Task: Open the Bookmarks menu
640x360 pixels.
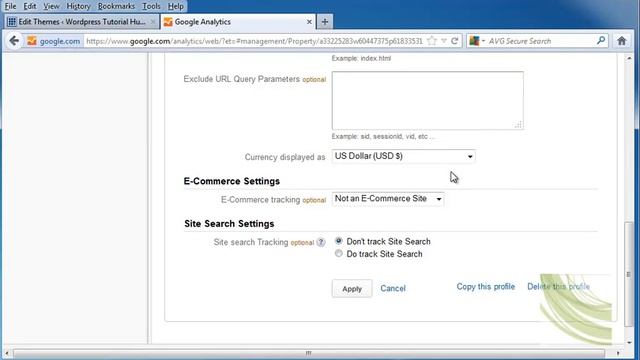Action: (116, 6)
